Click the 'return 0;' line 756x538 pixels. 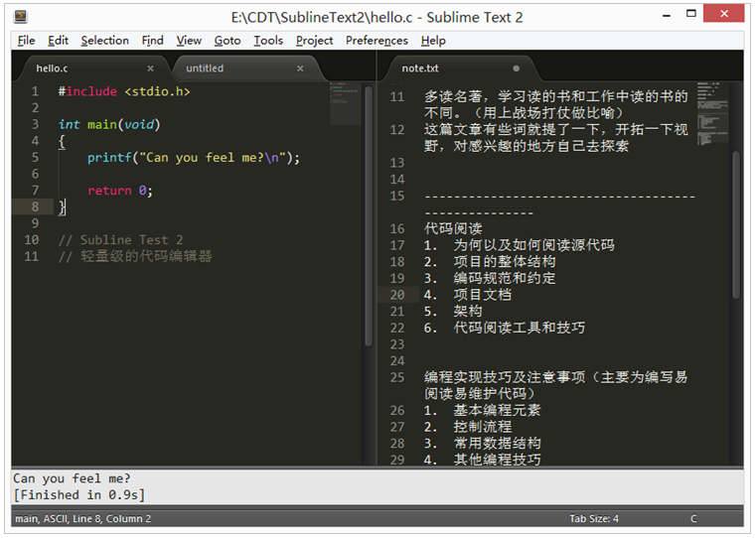coord(120,191)
